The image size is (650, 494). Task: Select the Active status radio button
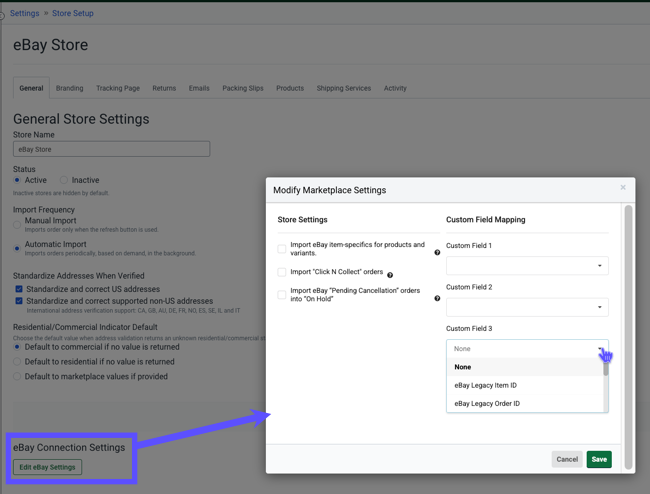click(17, 180)
